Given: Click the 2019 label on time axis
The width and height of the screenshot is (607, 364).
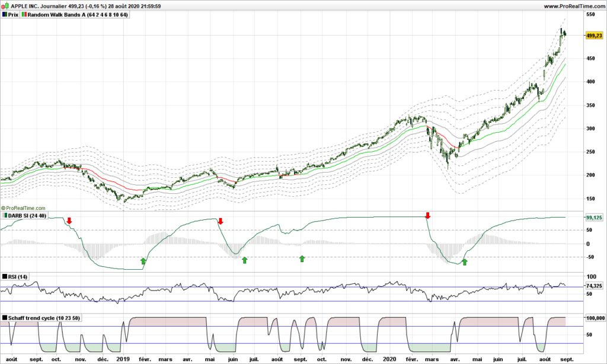Looking at the screenshot, I should point(123,359).
